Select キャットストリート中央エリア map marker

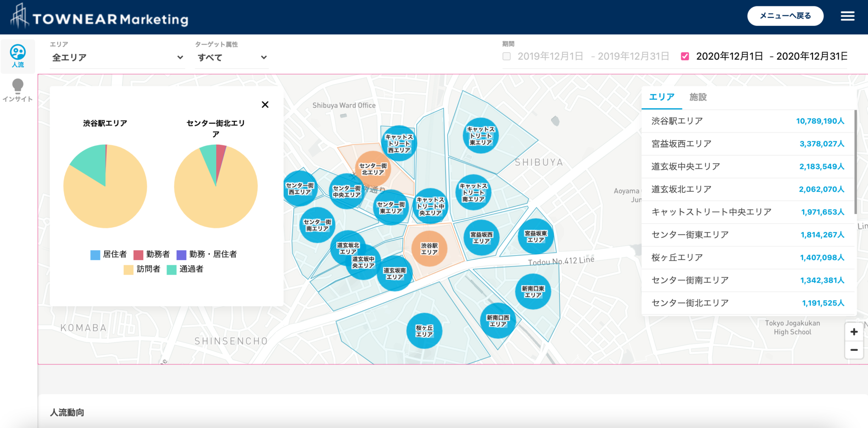click(430, 206)
